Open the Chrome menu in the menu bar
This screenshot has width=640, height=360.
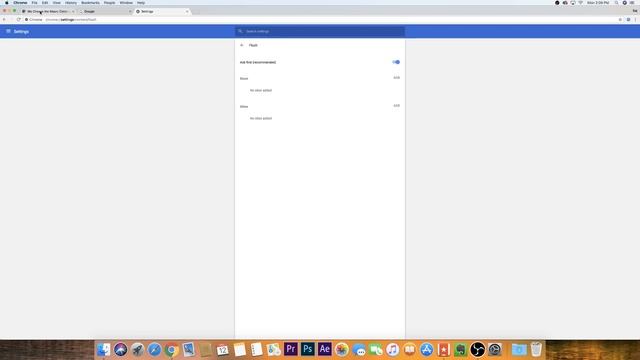(20, 3)
